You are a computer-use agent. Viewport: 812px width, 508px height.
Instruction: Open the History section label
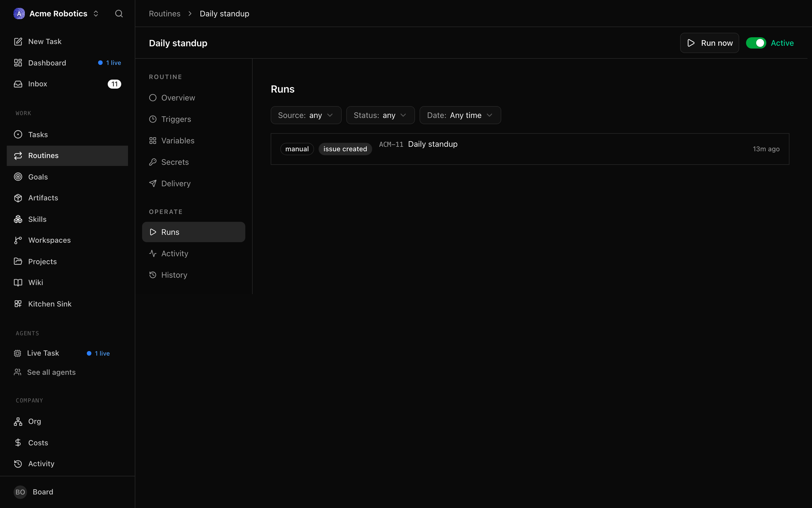tap(174, 275)
